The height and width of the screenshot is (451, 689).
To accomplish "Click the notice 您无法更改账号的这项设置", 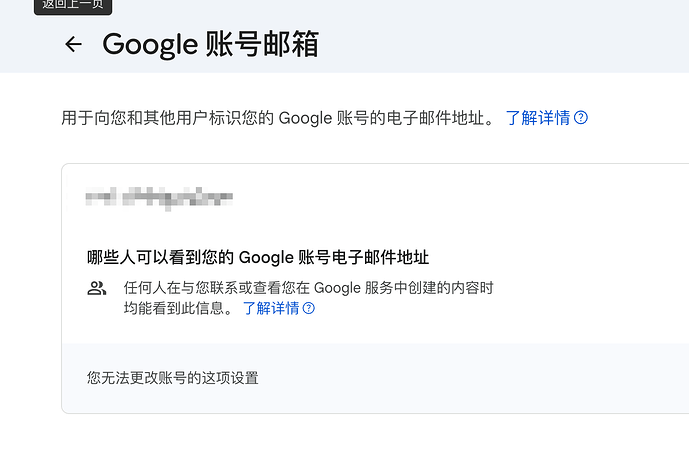I will [173, 378].
